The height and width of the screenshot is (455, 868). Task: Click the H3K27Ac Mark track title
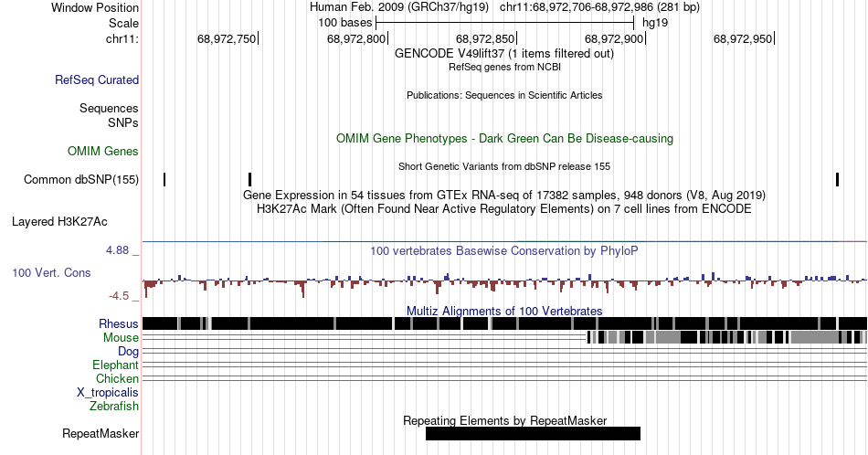(x=504, y=208)
